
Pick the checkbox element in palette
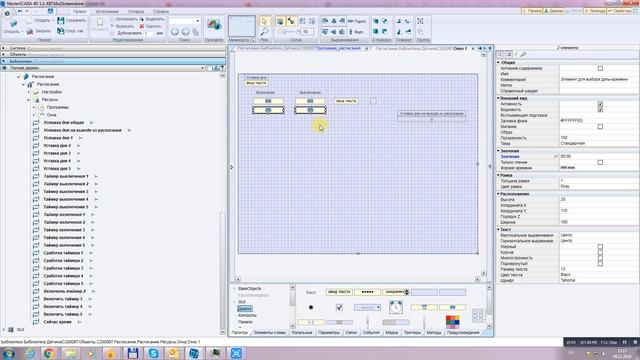click(339, 307)
